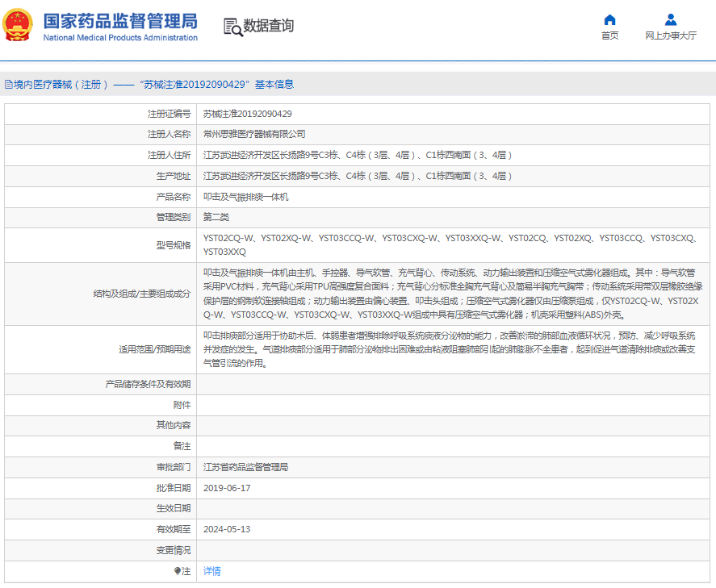Image resolution: width=716 pixels, height=588 pixels.
Task: Click the structure description paragraph in 结构及组成 row
Action: coord(453,294)
